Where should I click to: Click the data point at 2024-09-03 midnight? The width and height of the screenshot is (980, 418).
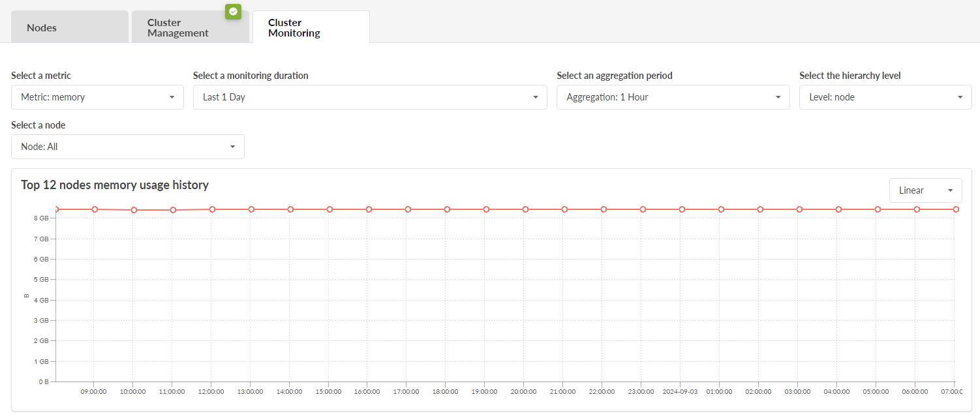click(682, 209)
